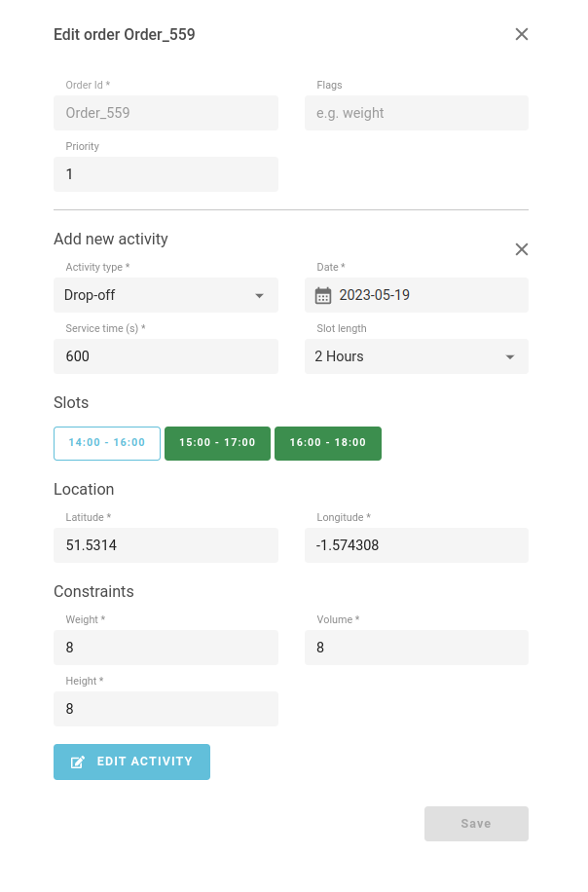Screen dimensions: 588x892
Task: Click the Save button
Action: coord(477,823)
